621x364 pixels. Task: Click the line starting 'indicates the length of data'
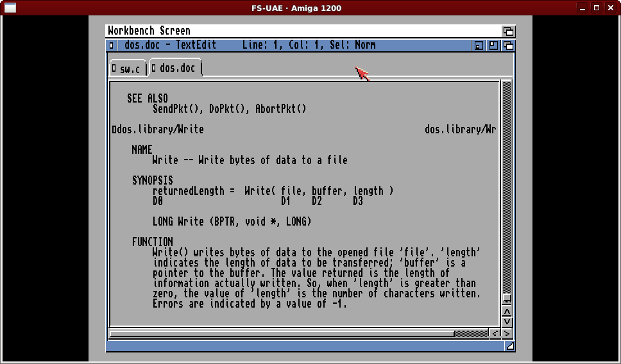pos(309,263)
